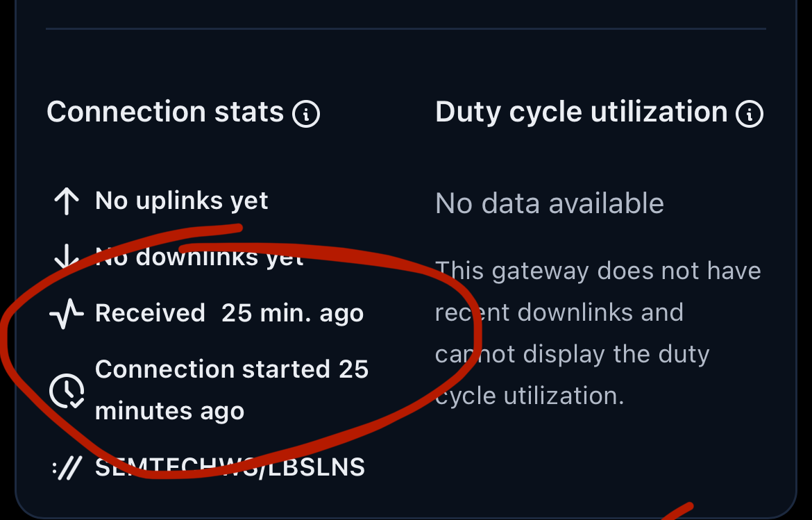Click the info icon beside Connection stats
The height and width of the screenshot is (520, 812).
[x=306, y=113]
